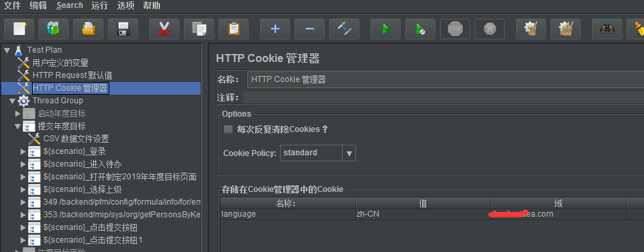Select HTTP Cookie 管理器 tree item
This screenshot has width=644, height=252.
(x=70, y=88)
